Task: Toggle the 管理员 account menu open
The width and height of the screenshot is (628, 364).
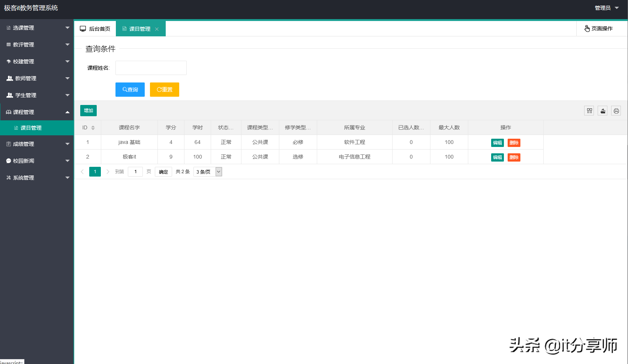Action: [x=607, y=7]
